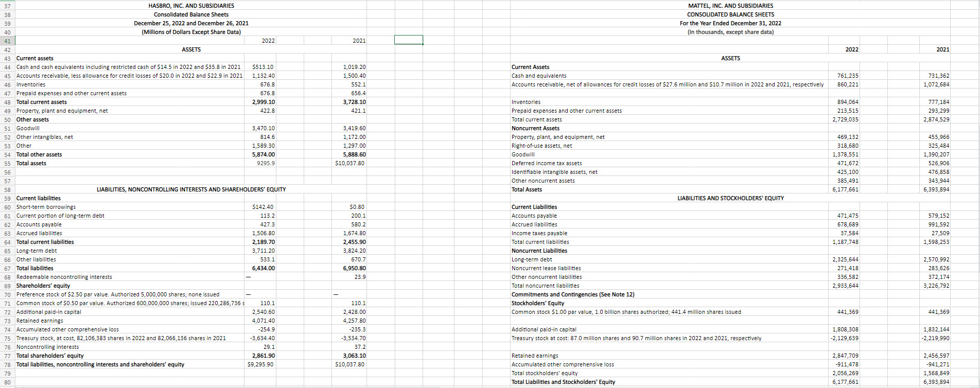Select Mattel treasury stock value -2,129,639
The width and height of the screenshot is (980, 388).
coord(845,338)
